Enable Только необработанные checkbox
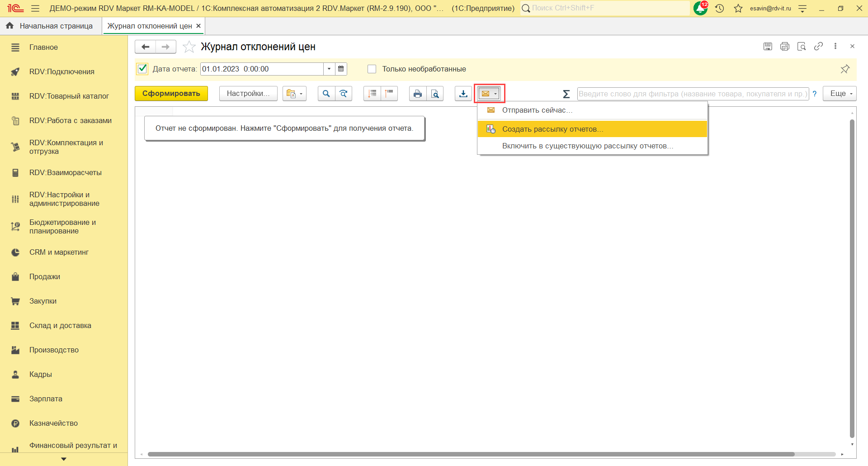 pyautogui.click(x=372, y=69)
